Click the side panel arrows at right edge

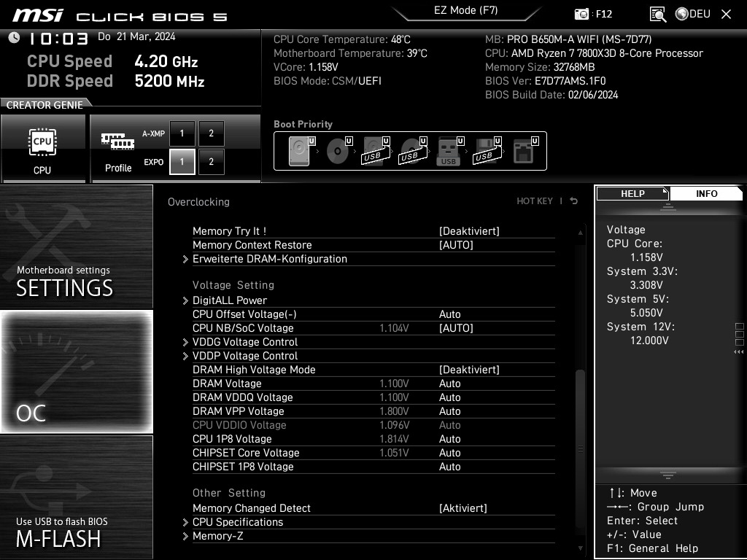pos(739,352)
